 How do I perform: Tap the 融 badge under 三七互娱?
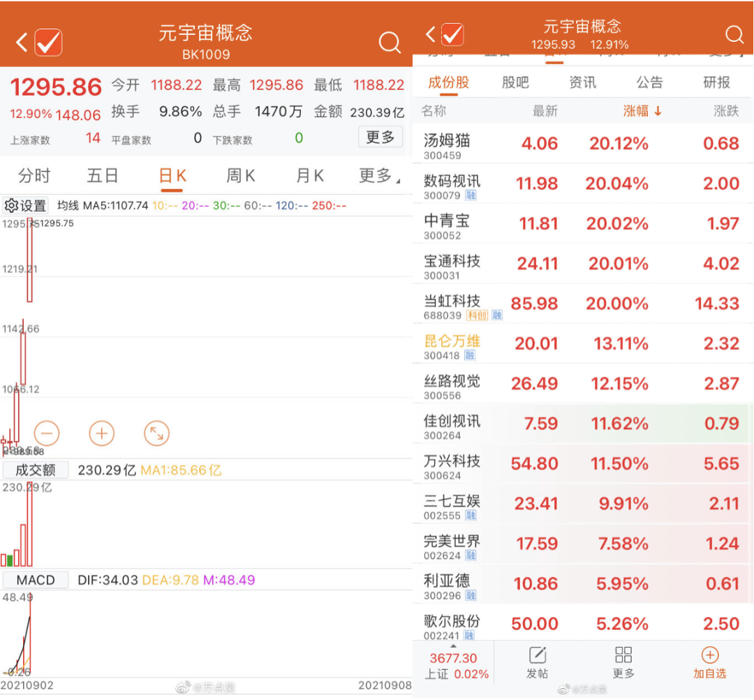(x=471, y=515)
